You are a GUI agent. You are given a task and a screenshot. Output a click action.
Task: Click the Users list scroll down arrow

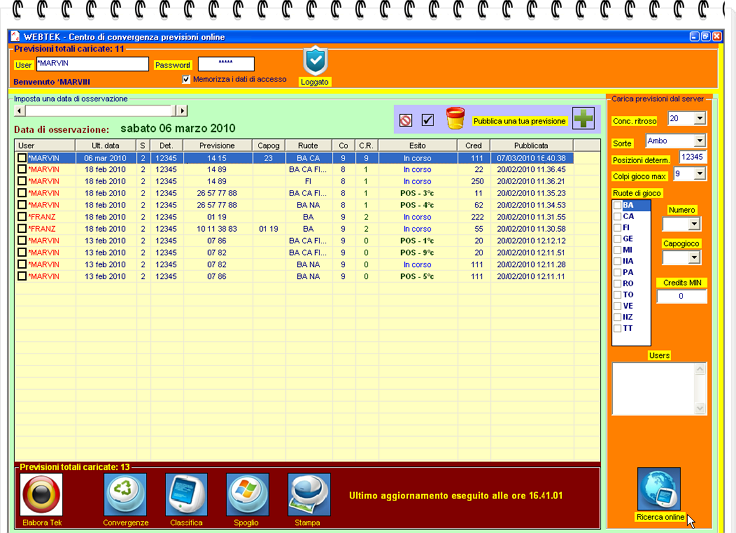(700, 409)
